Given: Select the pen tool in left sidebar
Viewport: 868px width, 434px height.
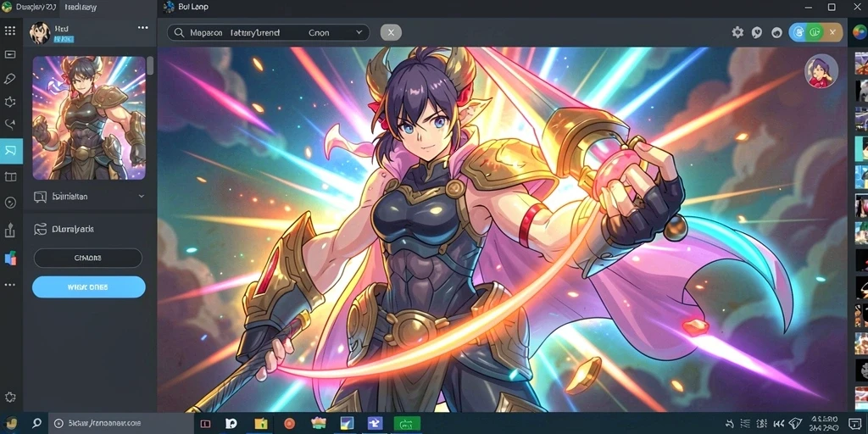Looking at the screenshot, I should point(9,79).
